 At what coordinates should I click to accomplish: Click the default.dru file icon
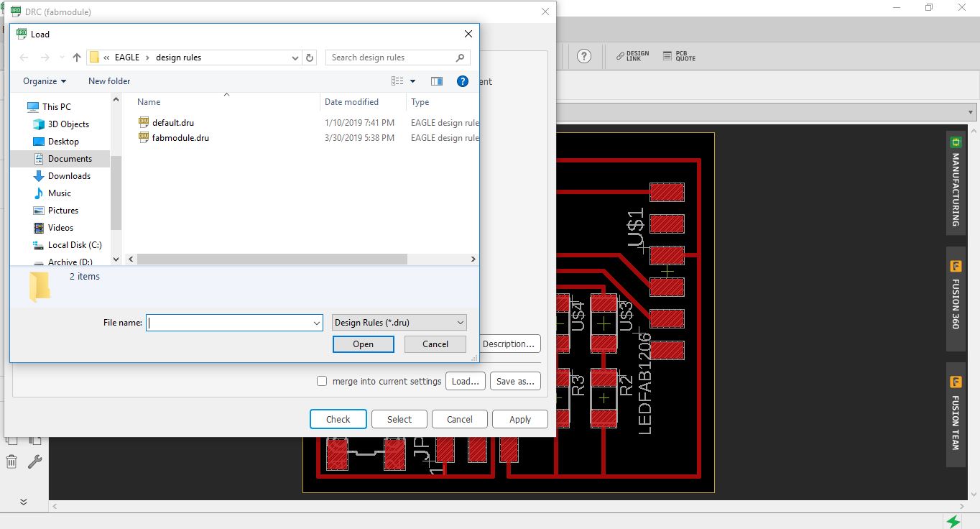click(144, 122)
